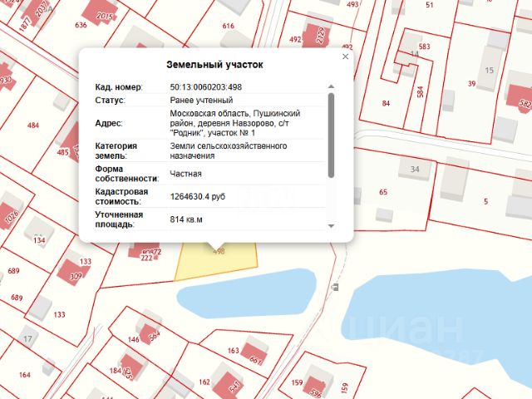Screen dimensions: 532x399
Task: Select highlighted yellow parcel 498 on map
Action: [217, 263]
